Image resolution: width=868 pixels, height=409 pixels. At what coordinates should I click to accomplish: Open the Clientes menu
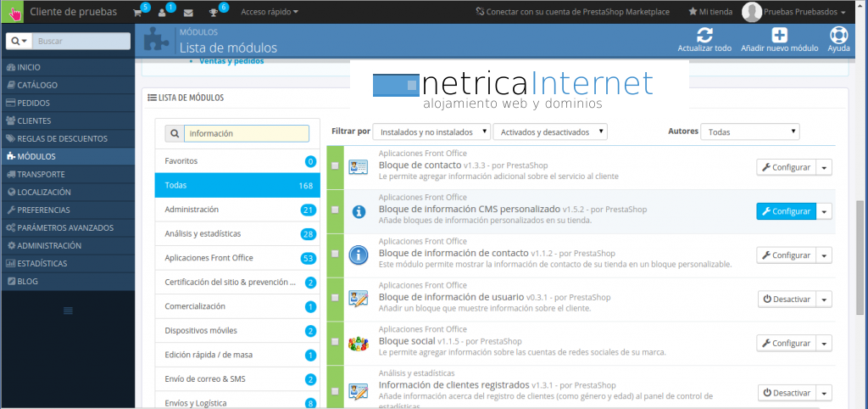[x=68, y=120]
